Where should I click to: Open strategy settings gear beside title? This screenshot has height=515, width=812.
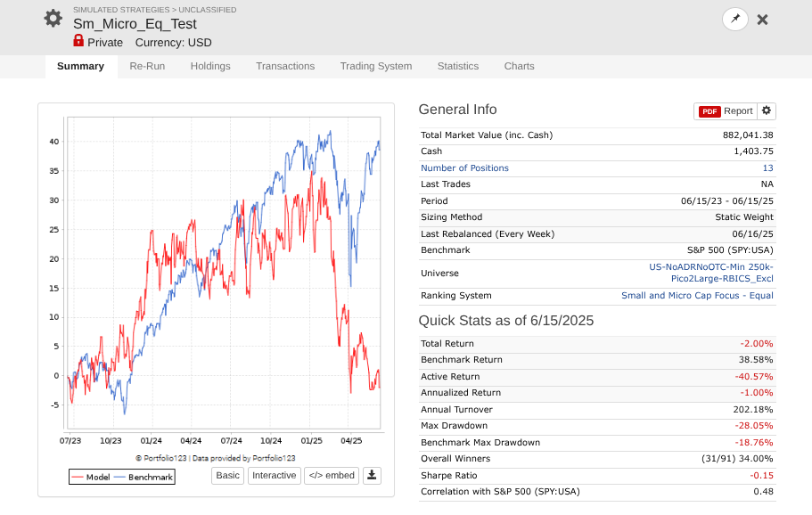point(53,19)
